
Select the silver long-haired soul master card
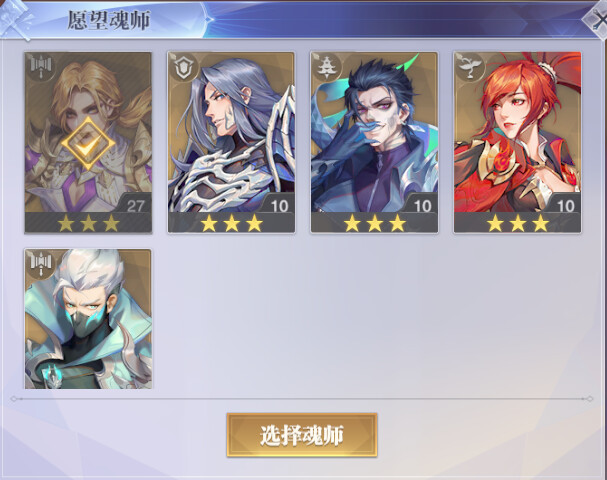[231, 142]
